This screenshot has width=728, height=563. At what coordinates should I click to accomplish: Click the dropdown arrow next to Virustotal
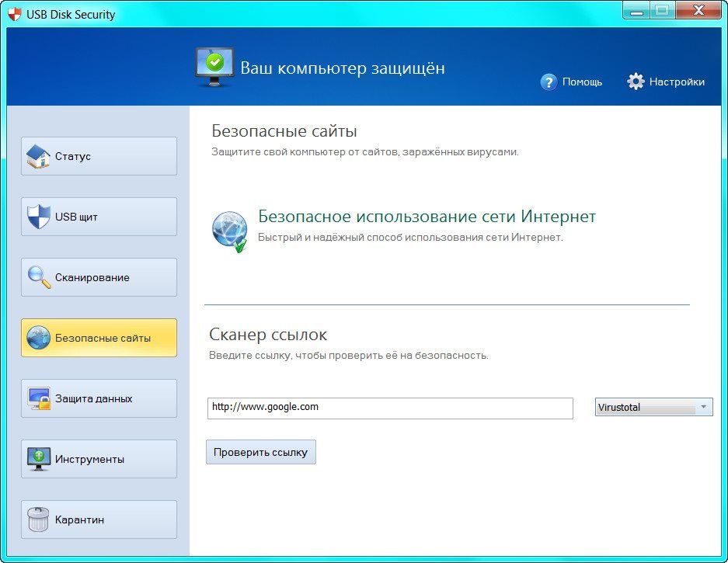click(703, 407)
